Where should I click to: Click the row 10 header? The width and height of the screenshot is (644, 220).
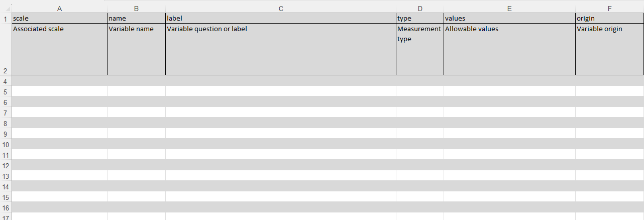(x=6, y=145)
